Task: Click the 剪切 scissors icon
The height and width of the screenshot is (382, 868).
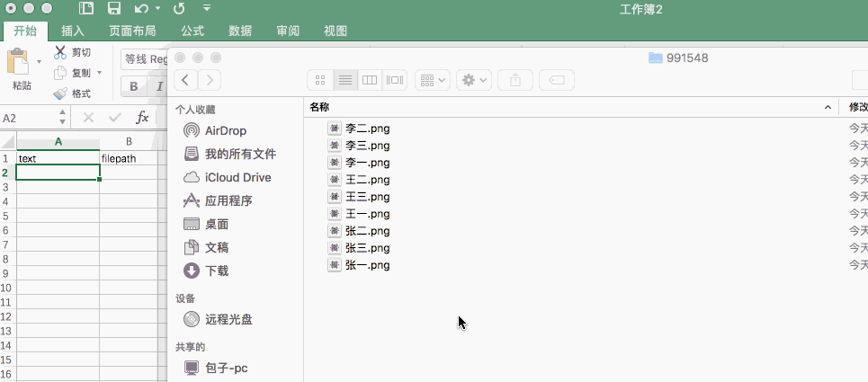Action: click(60, 52)
